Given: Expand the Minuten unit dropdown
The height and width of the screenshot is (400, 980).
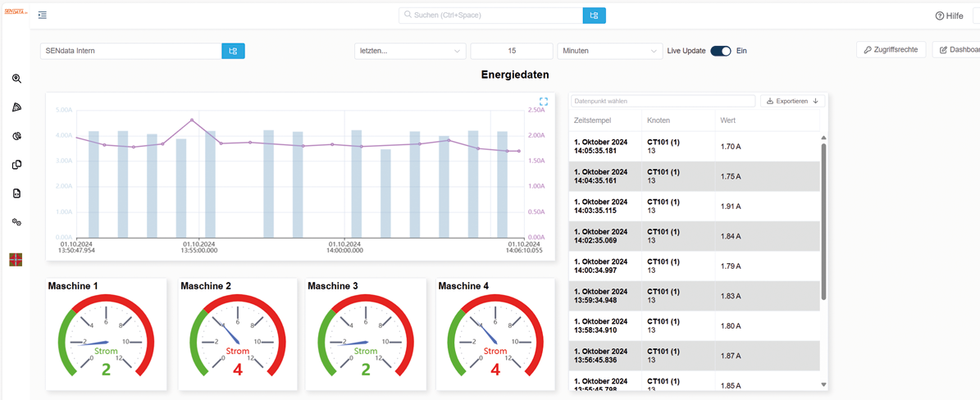Looking at the screenshot, I should pyautogui.click(x=609, y=51).
